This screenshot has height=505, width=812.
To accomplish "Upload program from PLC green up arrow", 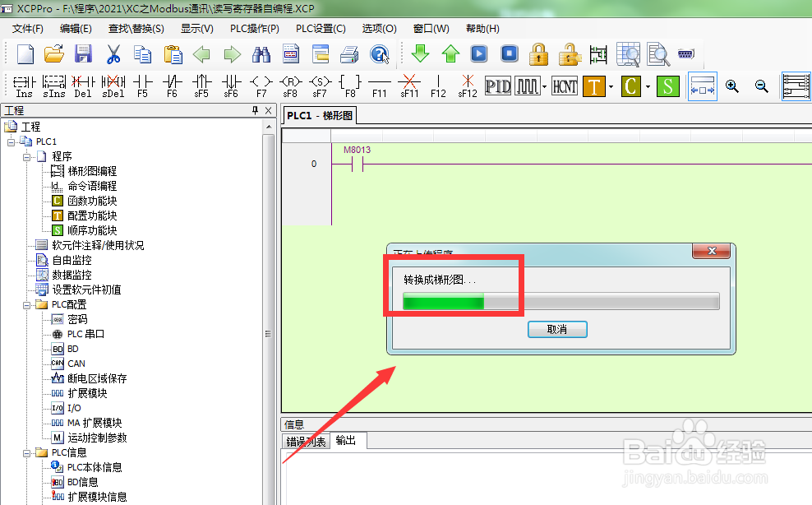I will coord(450,53).
